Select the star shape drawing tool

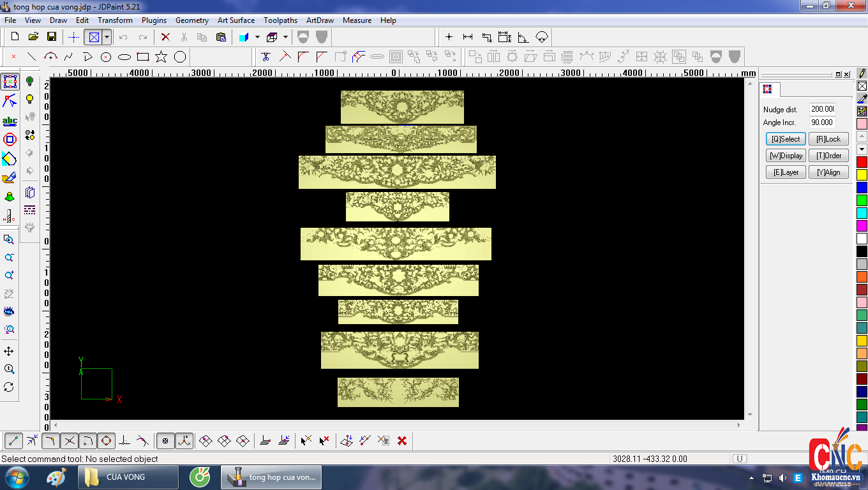(161, 57)
